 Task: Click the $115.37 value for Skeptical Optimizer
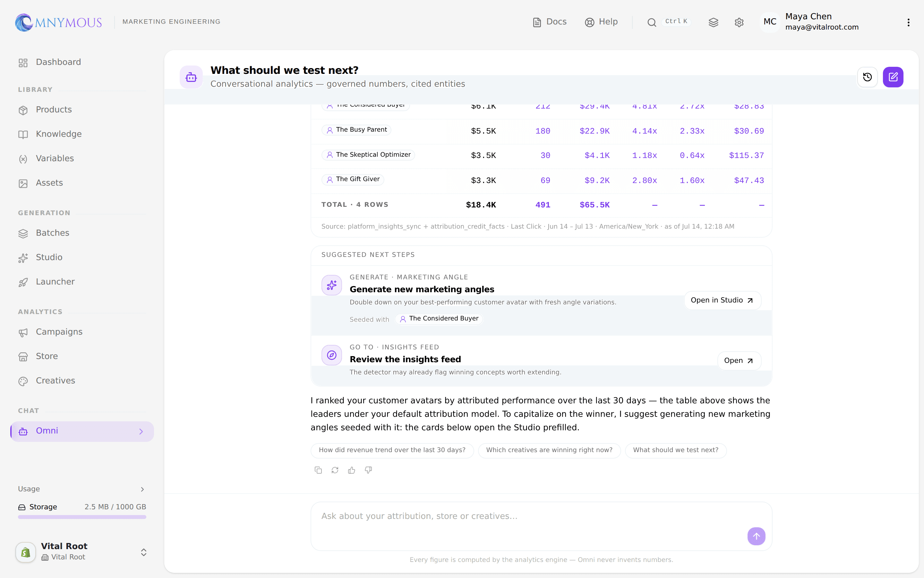pyautogui.click(x=747, y=156)
